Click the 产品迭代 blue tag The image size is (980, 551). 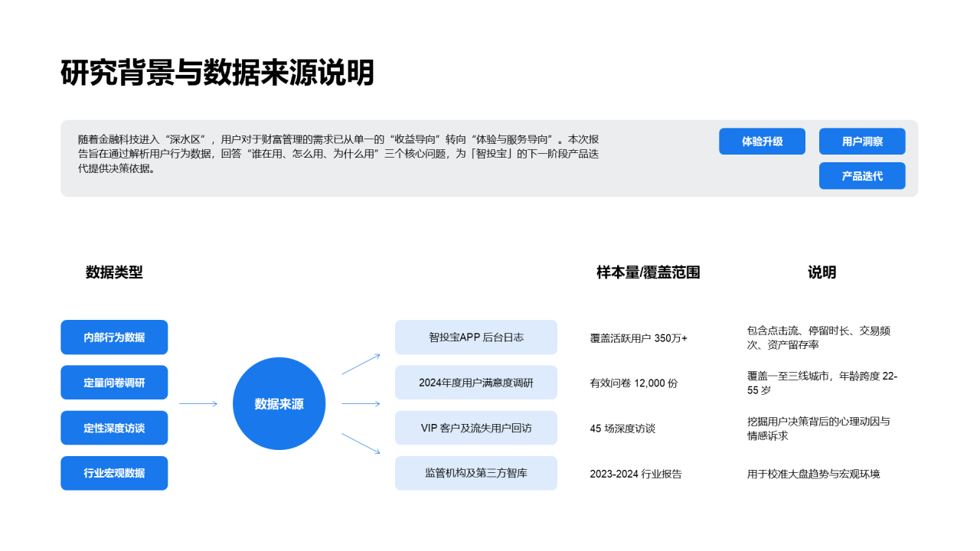tap(862, 176)
